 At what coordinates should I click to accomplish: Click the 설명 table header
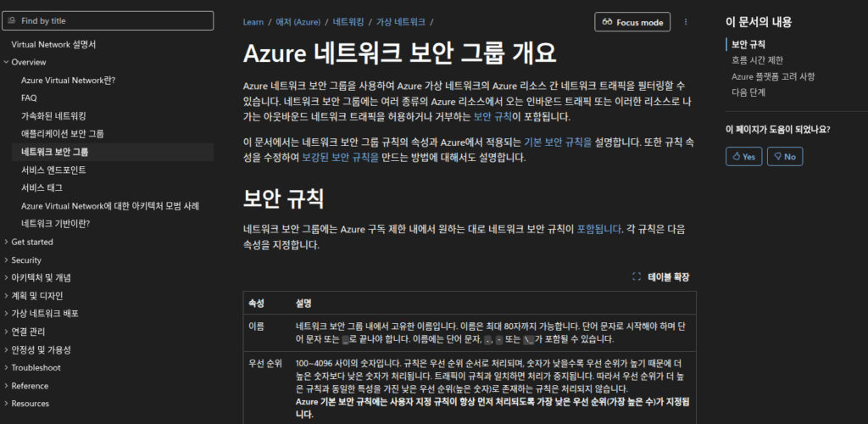pyautogui.click(x=304, y=304)
